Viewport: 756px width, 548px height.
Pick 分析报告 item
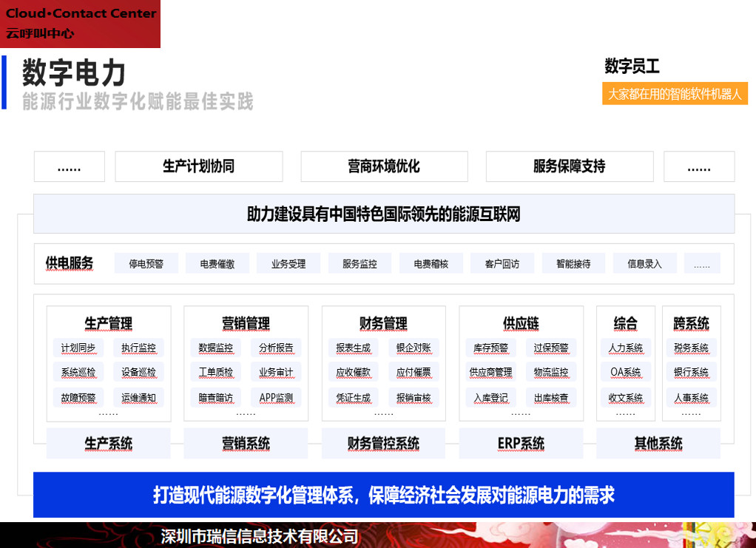pos(276,348)
